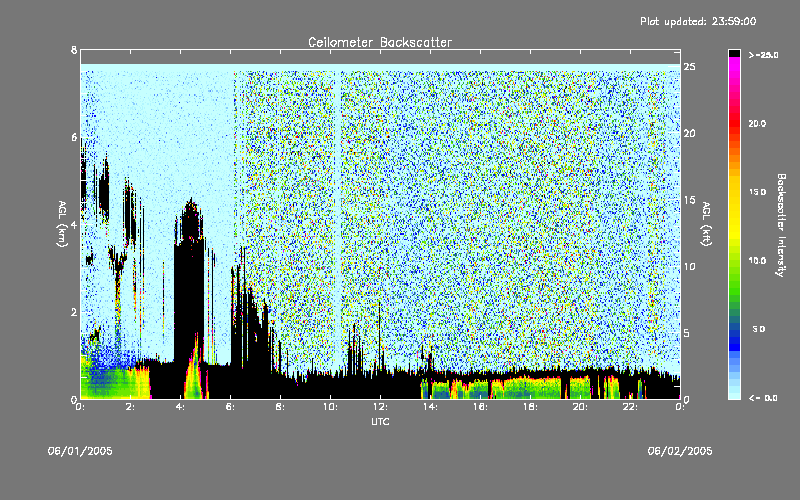Click the 20.0 colorbar label
Viewport: 800px width, 500px height.
(x=757, y=123)
